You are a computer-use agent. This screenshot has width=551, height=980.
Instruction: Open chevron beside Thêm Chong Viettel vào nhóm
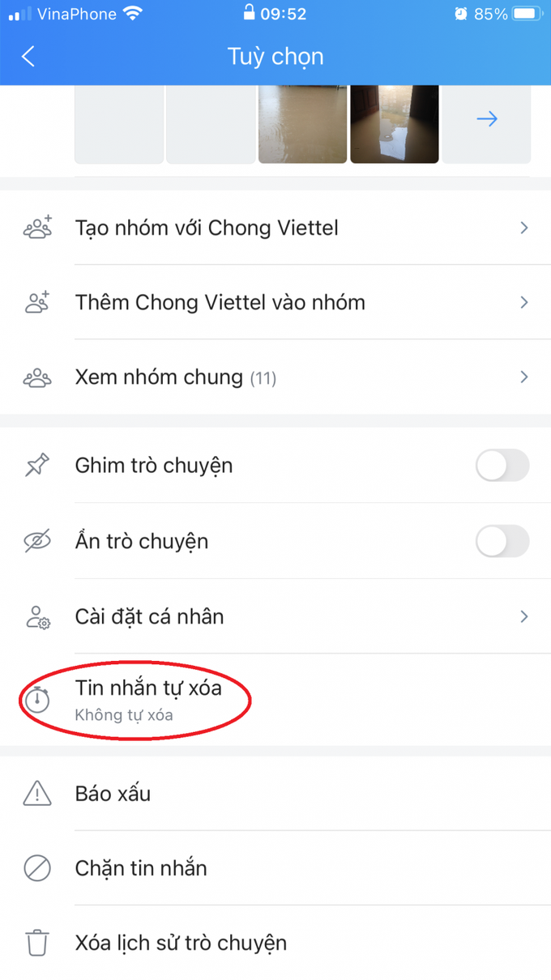[524, 302]
